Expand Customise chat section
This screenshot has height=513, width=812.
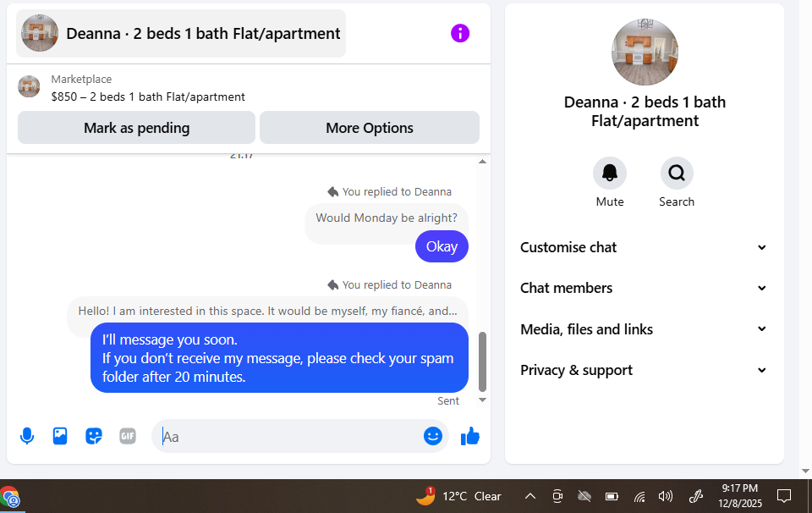click(x=643, y=247)
